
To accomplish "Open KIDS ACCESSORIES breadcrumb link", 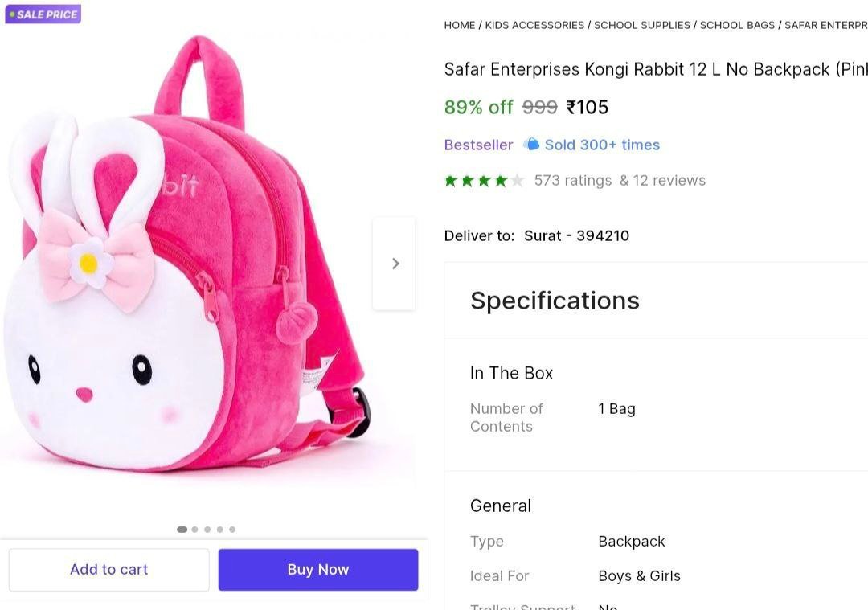I will pos(534,25).
